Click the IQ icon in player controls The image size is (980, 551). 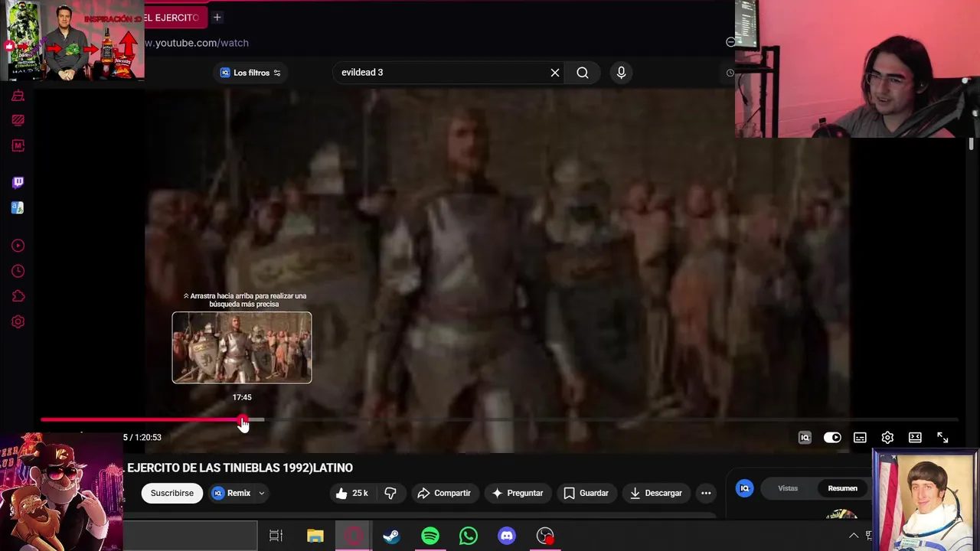point(805,438)
